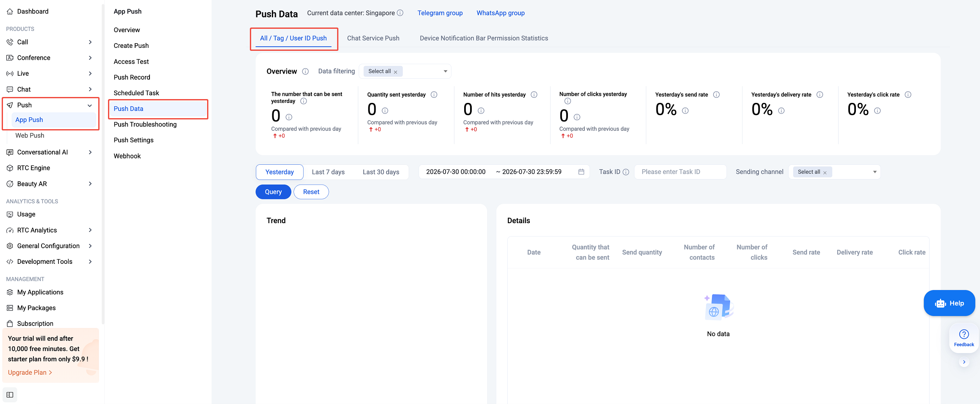Open the date range calendar icon
Screen dimensions: 980x404
(x=581, y=172)
